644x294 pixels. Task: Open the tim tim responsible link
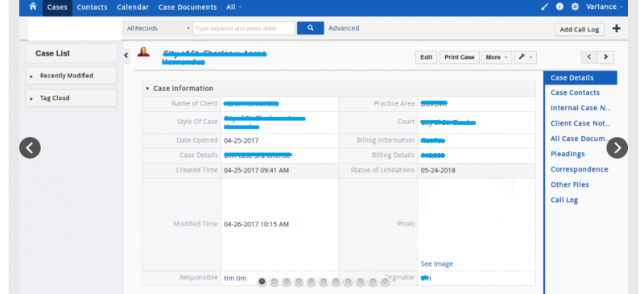(x=235, y=279)
